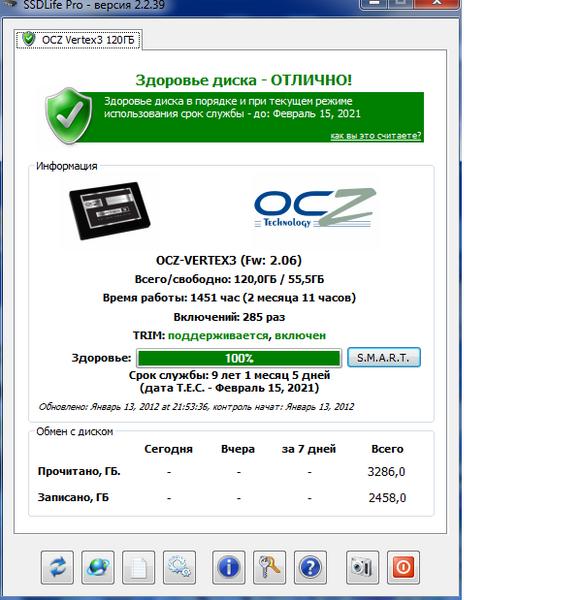Click the 'Информация' group label
The width and height of the screenshot is (582, 600).
click(67, 166)
